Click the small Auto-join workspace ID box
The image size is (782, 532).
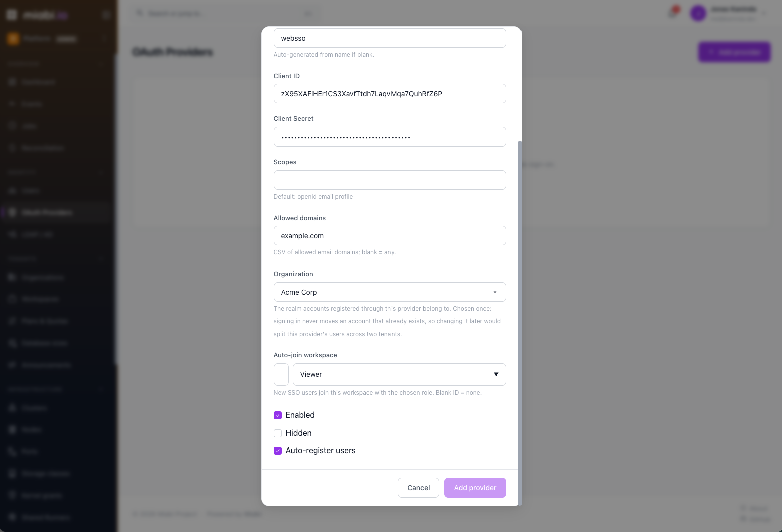[281, 374]
